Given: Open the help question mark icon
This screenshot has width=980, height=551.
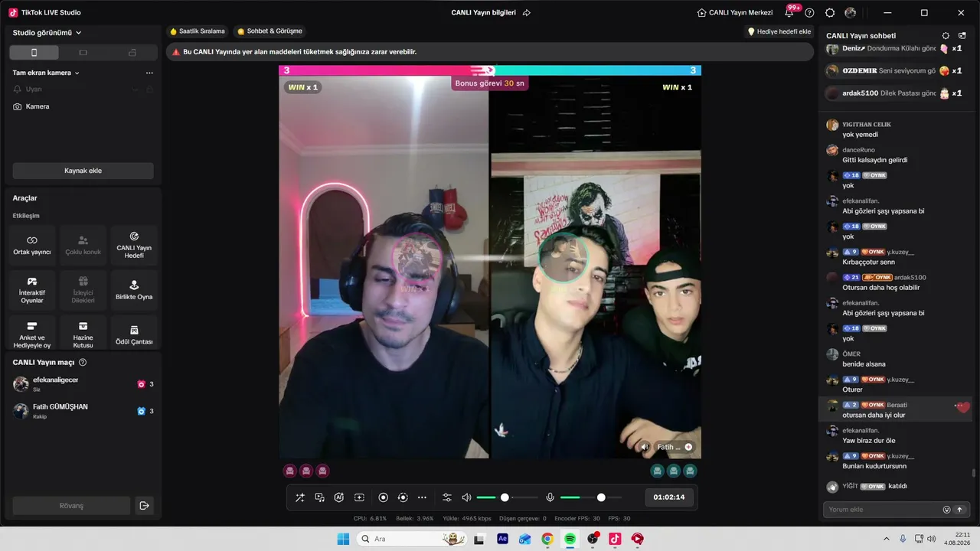Looking at the screenshot, I should [809, 13].
